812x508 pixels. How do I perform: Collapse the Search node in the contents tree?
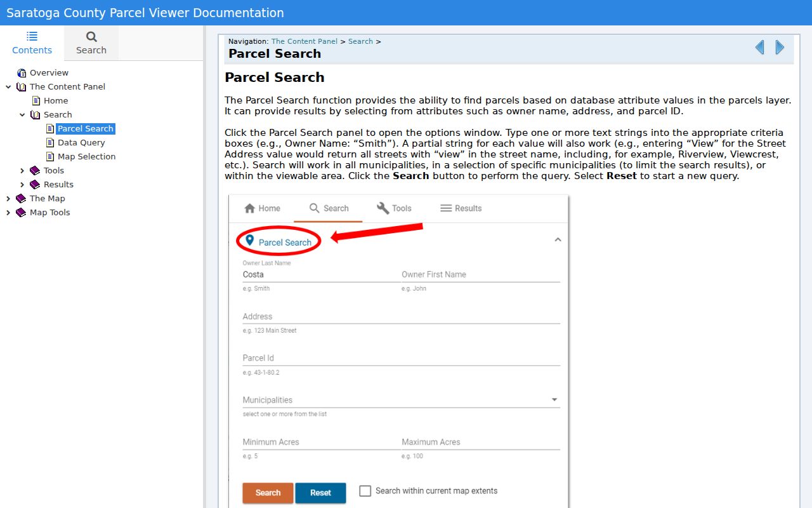pyautogui.click(x=22, y=115)
